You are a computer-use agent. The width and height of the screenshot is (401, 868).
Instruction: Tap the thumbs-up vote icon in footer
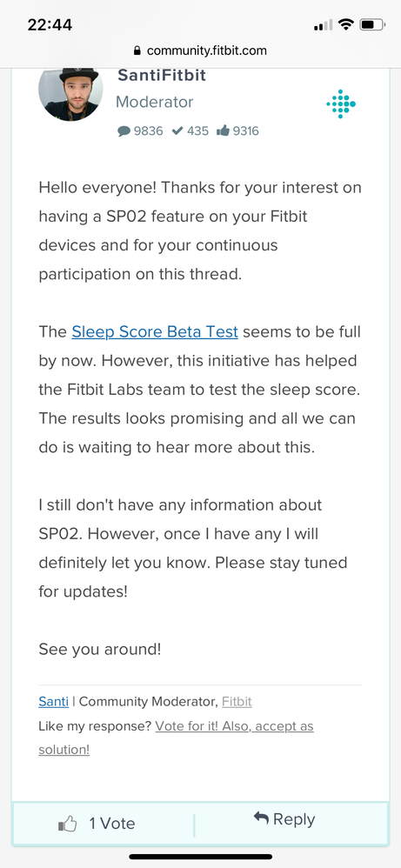click(67, 825)
